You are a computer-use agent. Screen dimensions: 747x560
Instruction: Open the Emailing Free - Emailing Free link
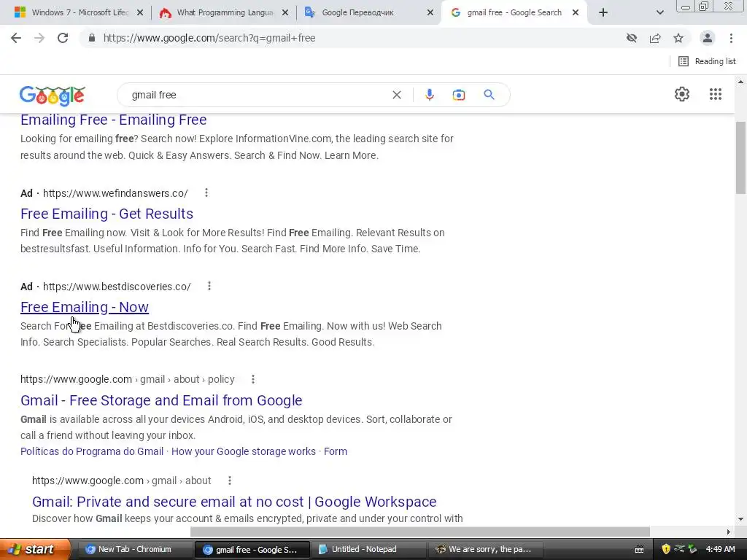click(x=113, y=120)
